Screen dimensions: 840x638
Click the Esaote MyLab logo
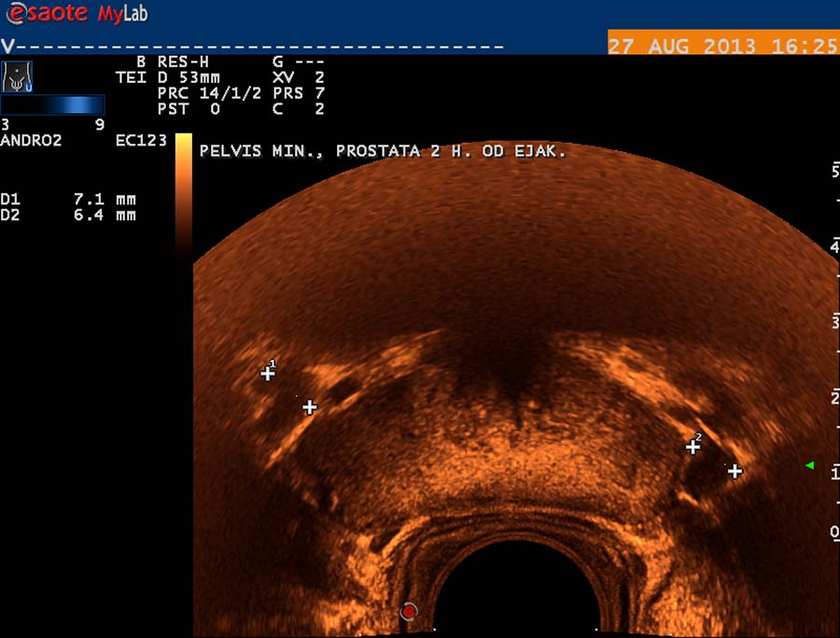pos(77,14)
